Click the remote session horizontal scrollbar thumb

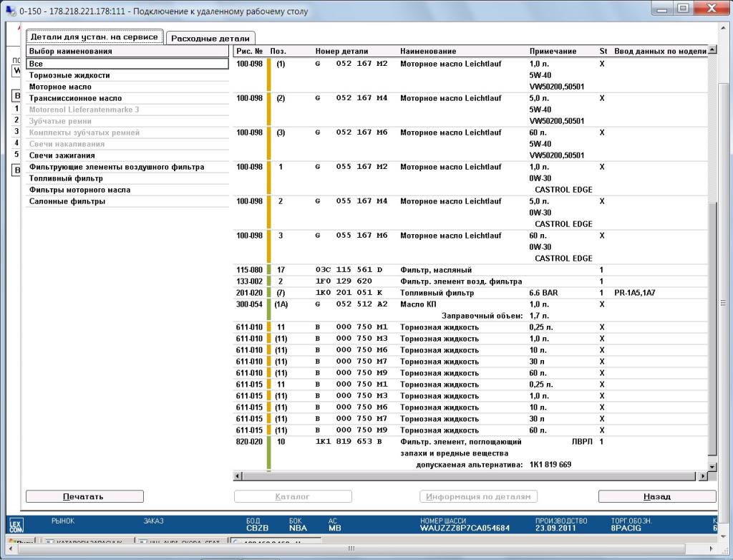pyautogui.click(x=351, y=549)
